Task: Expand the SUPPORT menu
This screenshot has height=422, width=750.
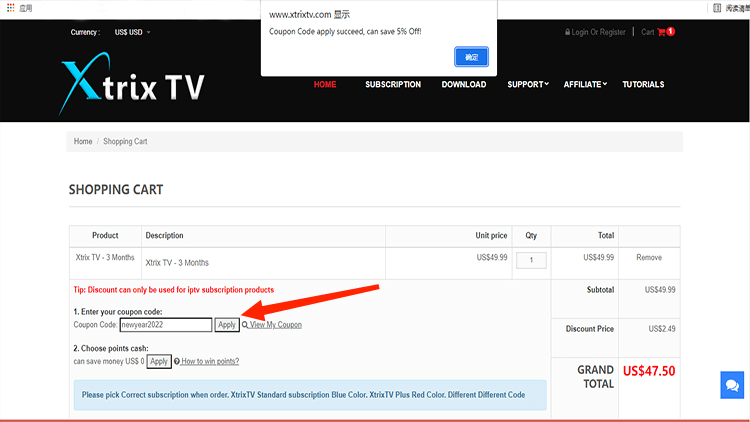Action: pyautogui.click(x=528, y=84)
